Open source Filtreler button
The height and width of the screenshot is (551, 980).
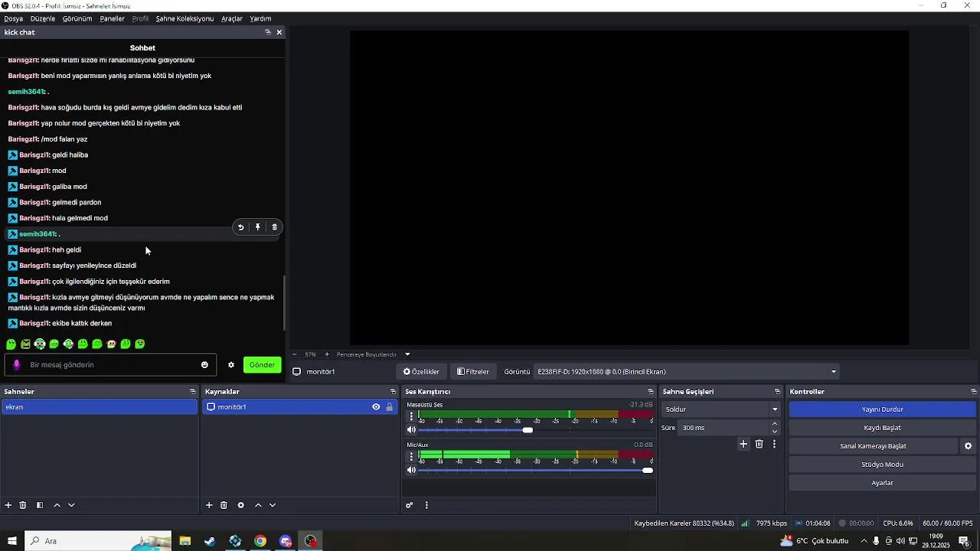[x=473, y=372]
